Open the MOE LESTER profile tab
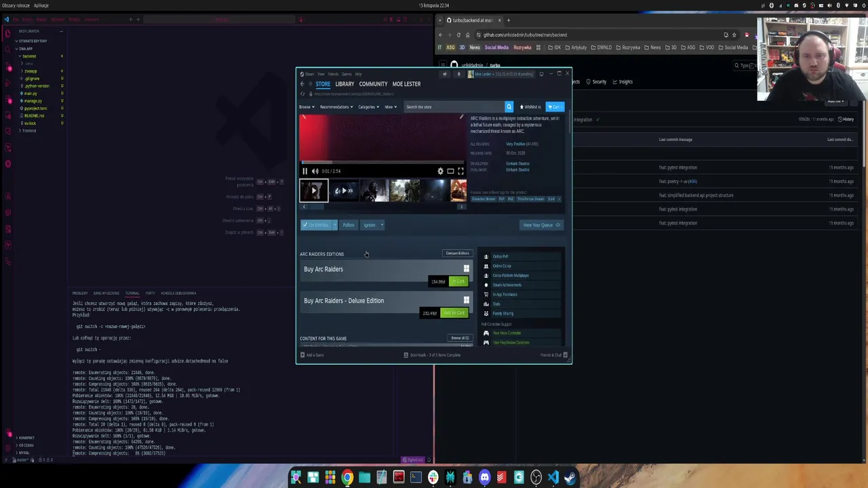This screenshot has width=868, height=488. (406, 84)
